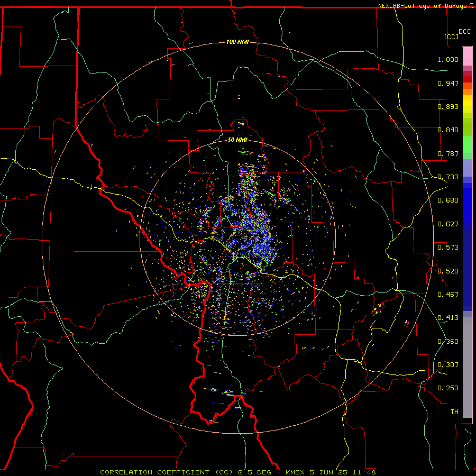Select the 100 NMI range ring label
476x476 pixels.
(237, 42)
